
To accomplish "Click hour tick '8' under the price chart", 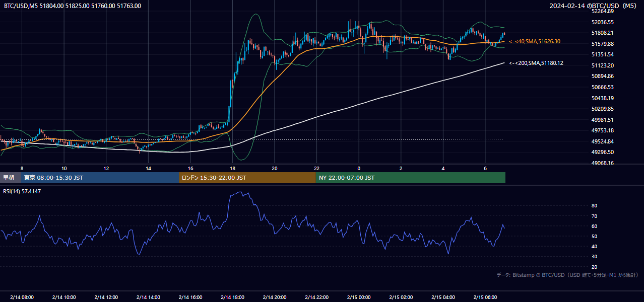I will 22,168.
